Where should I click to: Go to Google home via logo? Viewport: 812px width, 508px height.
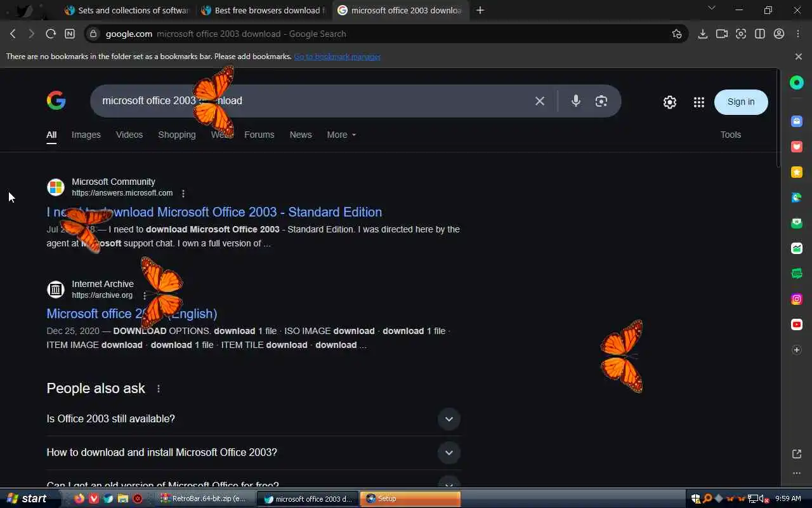click(56, 100)
